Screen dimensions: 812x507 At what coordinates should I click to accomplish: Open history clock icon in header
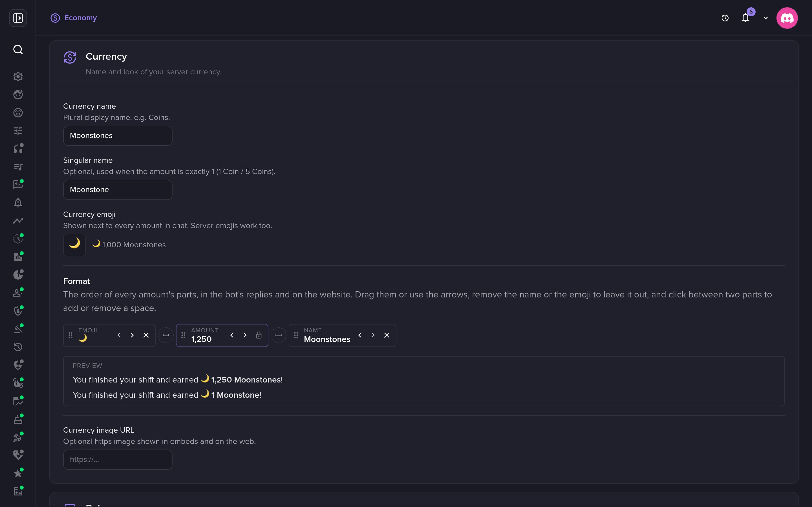click(725, 18)
